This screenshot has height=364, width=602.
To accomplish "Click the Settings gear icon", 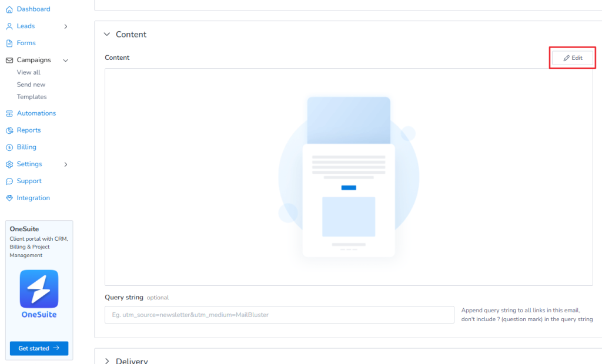I will tap(9, 164).
